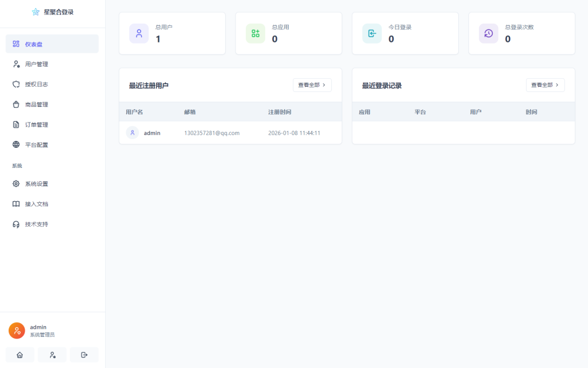Click the 订单管理 document icon
This screenshot has height=368, width=588.
[15, 124]
